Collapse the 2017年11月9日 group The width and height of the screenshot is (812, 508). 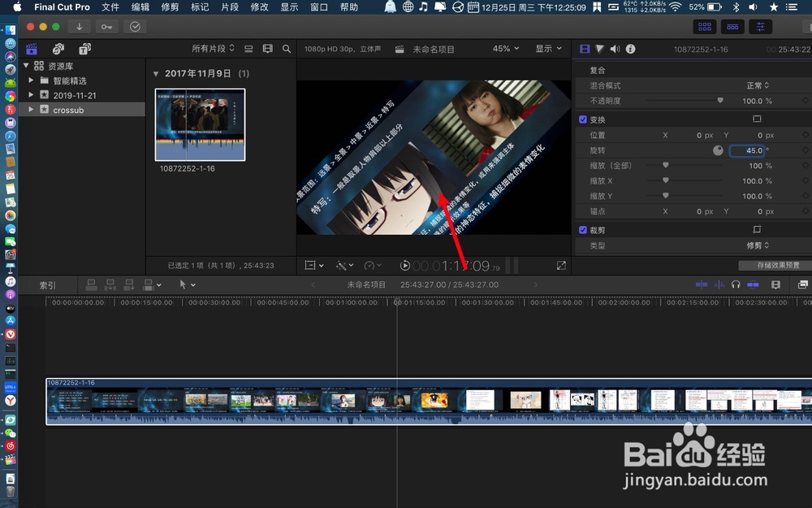click(155, 74)
